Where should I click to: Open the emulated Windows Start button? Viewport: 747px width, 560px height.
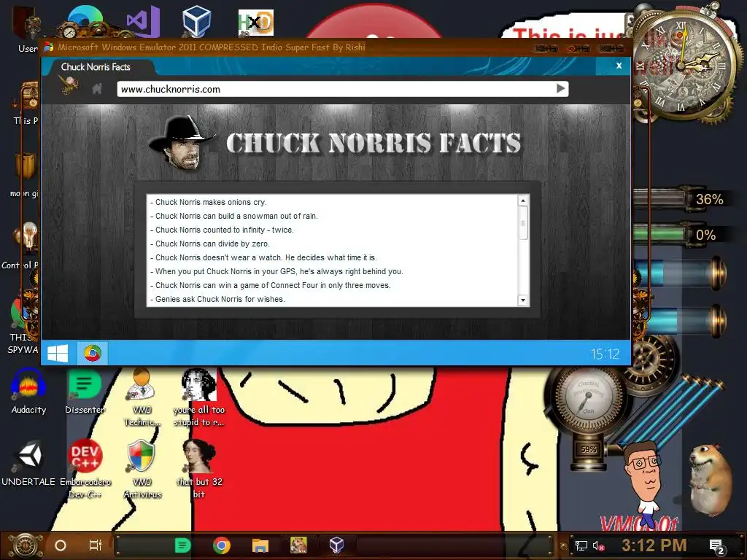pyautogui.click(x=58, y=354)
